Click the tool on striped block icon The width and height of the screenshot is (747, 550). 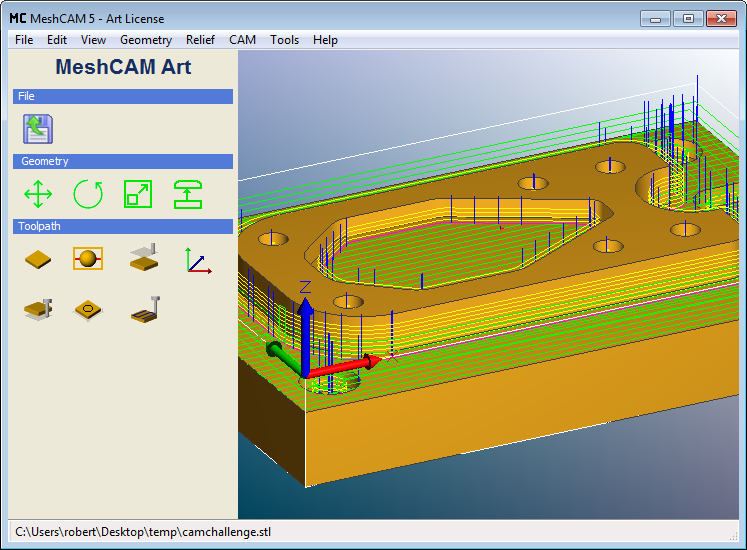pos(144,310)
